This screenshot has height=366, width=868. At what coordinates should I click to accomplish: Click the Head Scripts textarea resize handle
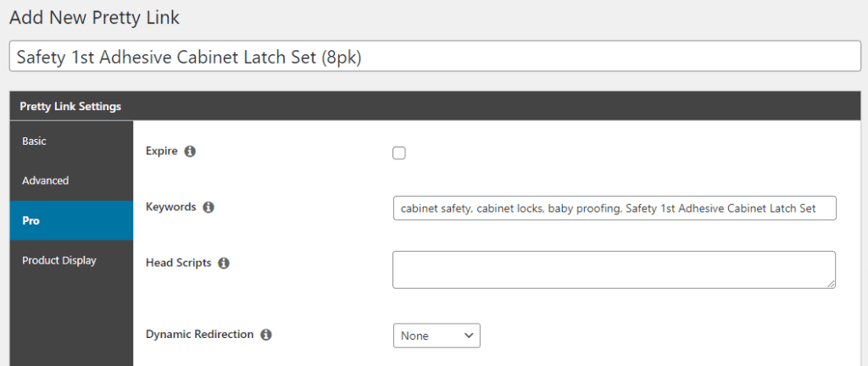831,283
